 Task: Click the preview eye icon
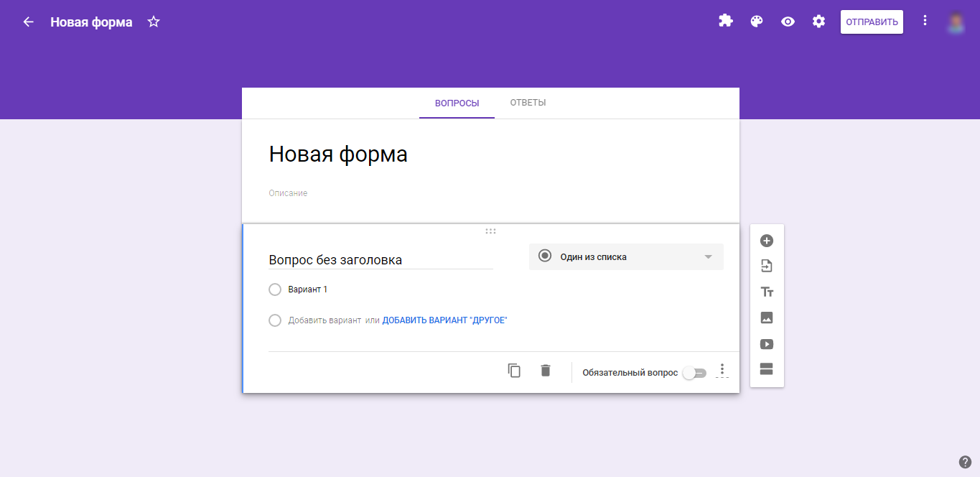788,22
